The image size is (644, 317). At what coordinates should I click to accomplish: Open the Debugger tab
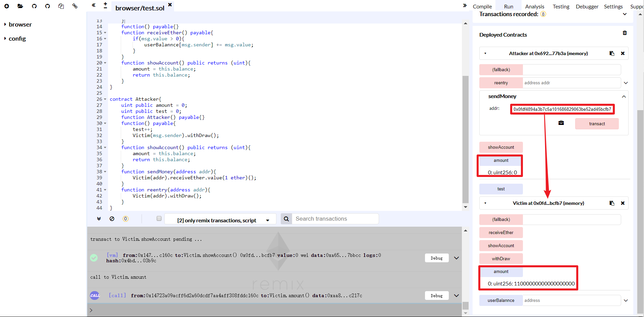(x=587, y=6)
